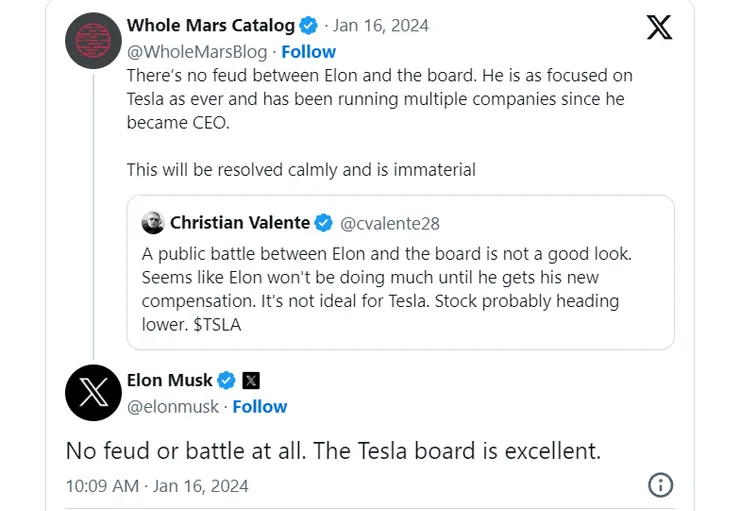The width and height of the screenshot is (740, 511).
Task: Click the @cvalente28 handle
Action: (393, 223)
